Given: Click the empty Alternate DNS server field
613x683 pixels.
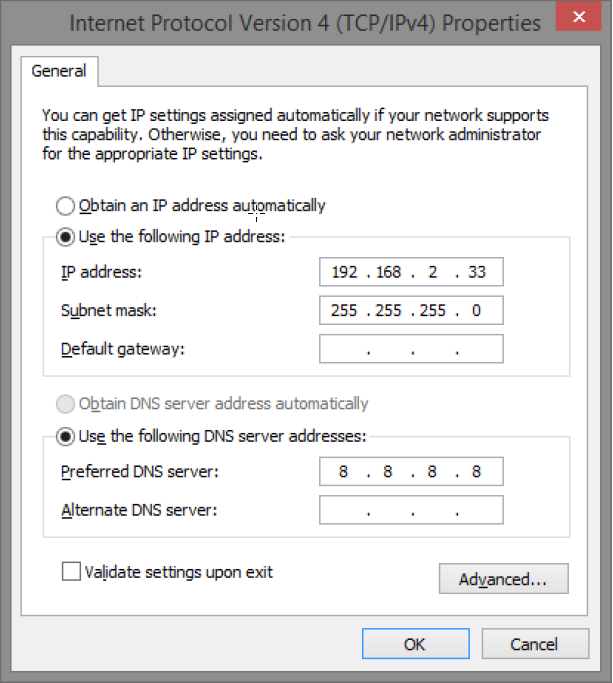Looking at the screenshot, I should 411,510.
